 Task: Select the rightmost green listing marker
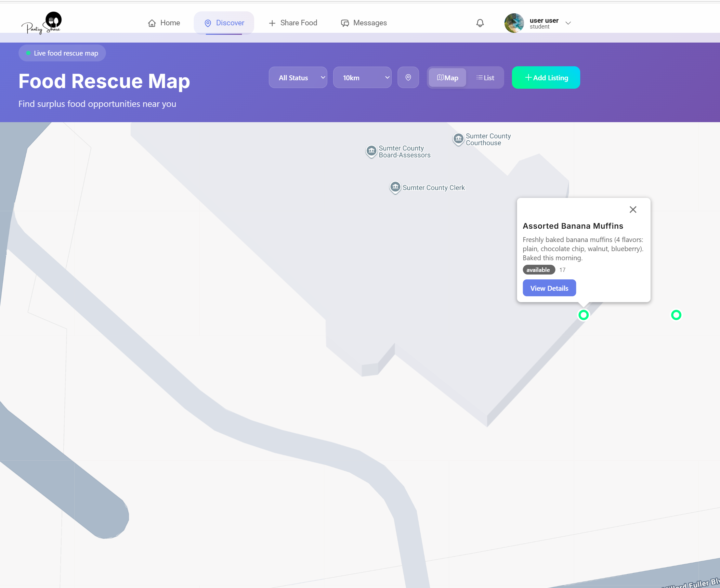(x=676, y=315)
